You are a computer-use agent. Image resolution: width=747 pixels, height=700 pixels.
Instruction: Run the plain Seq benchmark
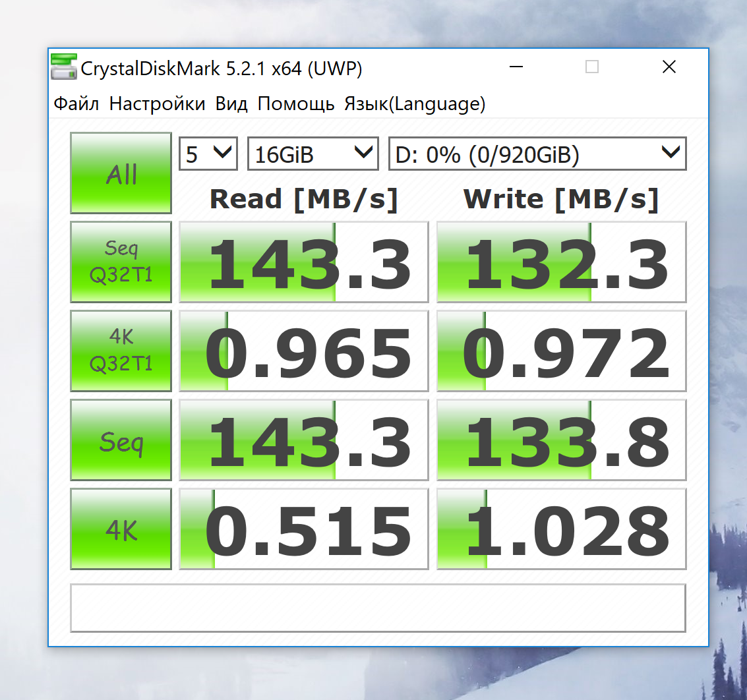[121, 440]
